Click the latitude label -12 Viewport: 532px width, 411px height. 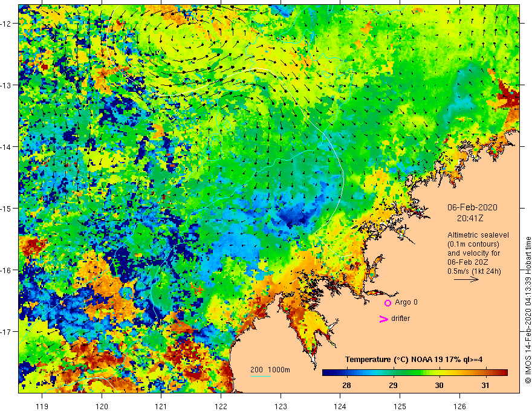6,24
